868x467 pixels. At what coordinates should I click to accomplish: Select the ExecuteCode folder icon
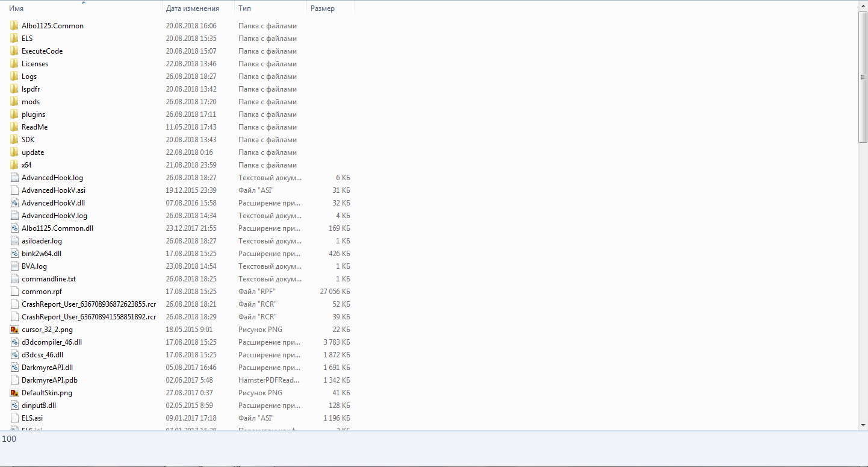[x=15, y=51]
